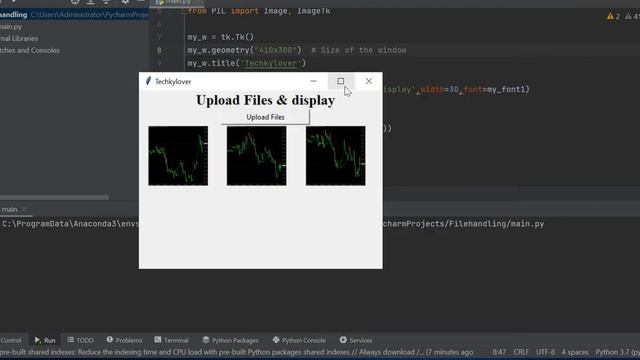Open the Services tool window
Screen dimensions: 640x360
[356, 340]
